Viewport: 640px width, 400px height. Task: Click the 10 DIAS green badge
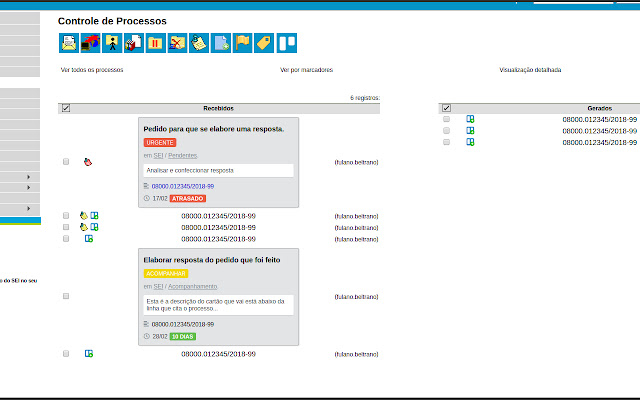(x=183, y=336)
